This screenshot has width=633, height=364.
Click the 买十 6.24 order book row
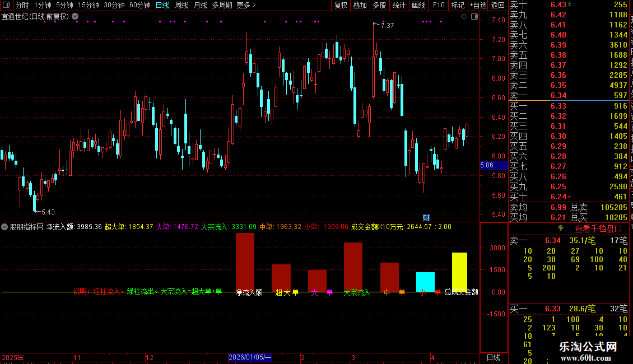click(x=569, y=197)
